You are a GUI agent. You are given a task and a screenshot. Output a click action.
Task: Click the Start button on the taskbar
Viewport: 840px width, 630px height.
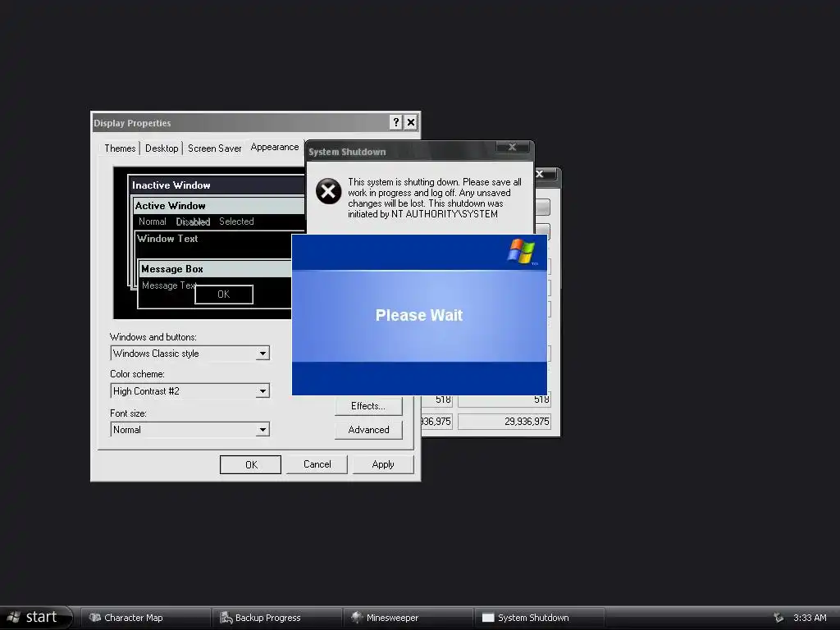pyautogui.click(x=36, y=617)
